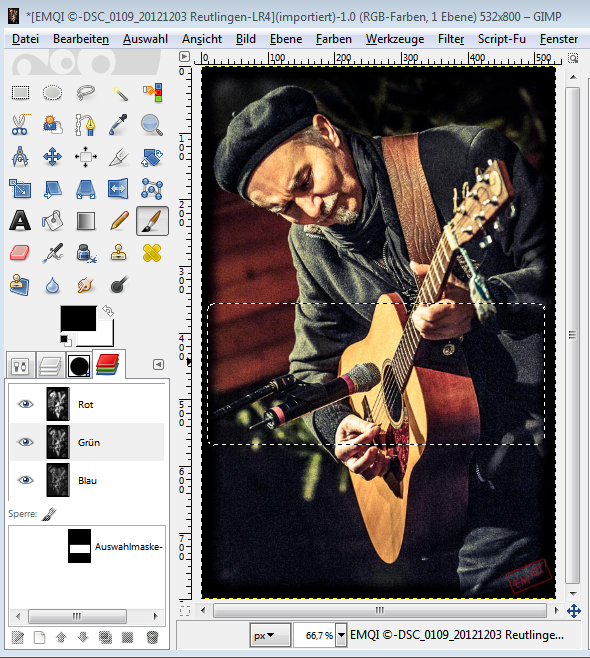Screen dimensions: 590x658
Task: Select the Flip tool
Action: 119,188
